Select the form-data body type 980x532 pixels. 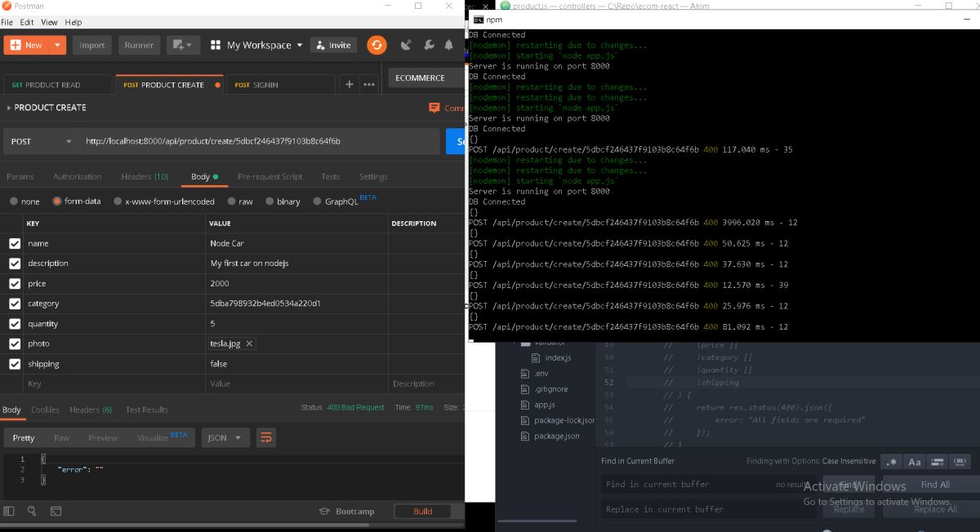[57, 202]
